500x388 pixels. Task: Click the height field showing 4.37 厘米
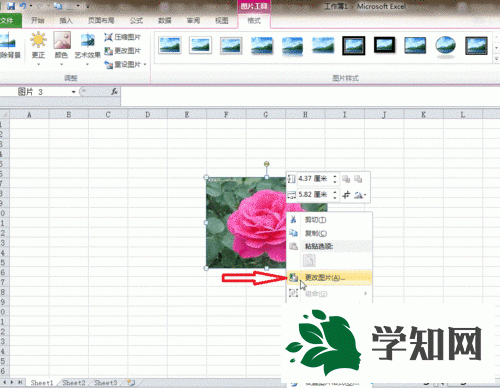[x=315, y=179]
